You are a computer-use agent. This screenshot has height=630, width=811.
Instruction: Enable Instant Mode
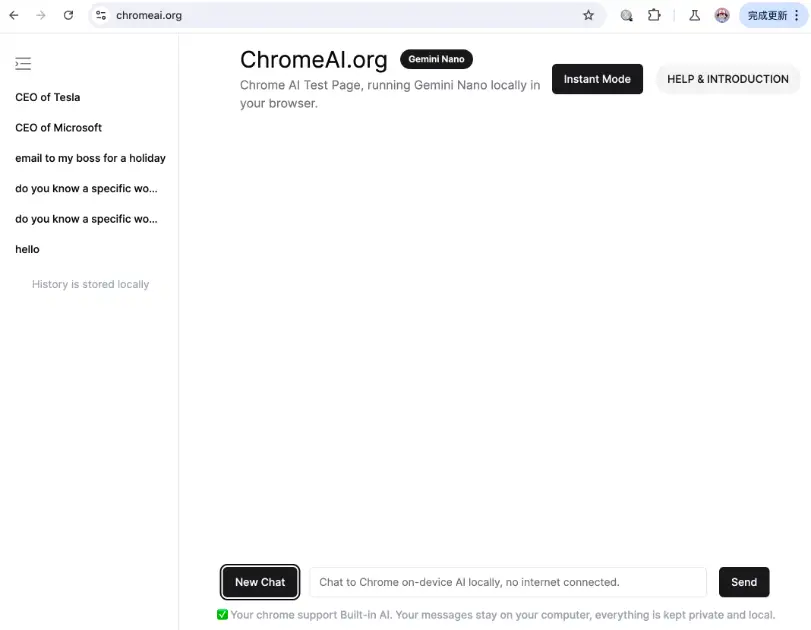click(x=597, y=78)
